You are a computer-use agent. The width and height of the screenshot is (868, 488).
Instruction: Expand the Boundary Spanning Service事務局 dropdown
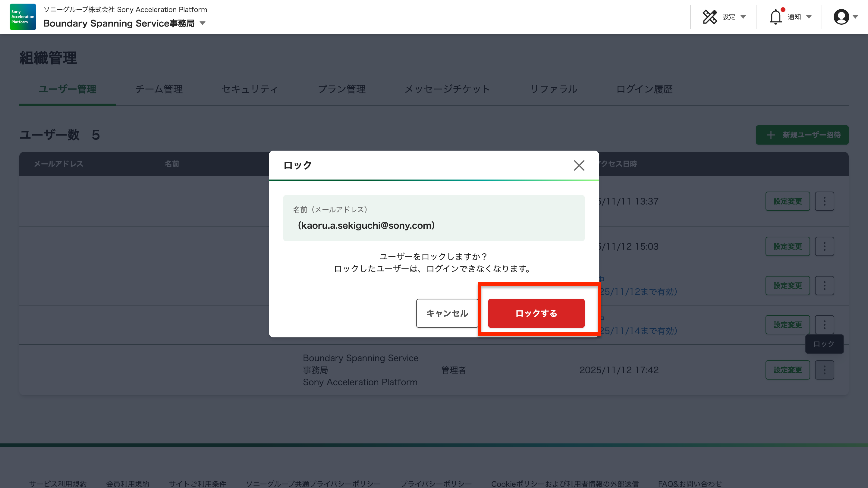(x=203, y=23)
